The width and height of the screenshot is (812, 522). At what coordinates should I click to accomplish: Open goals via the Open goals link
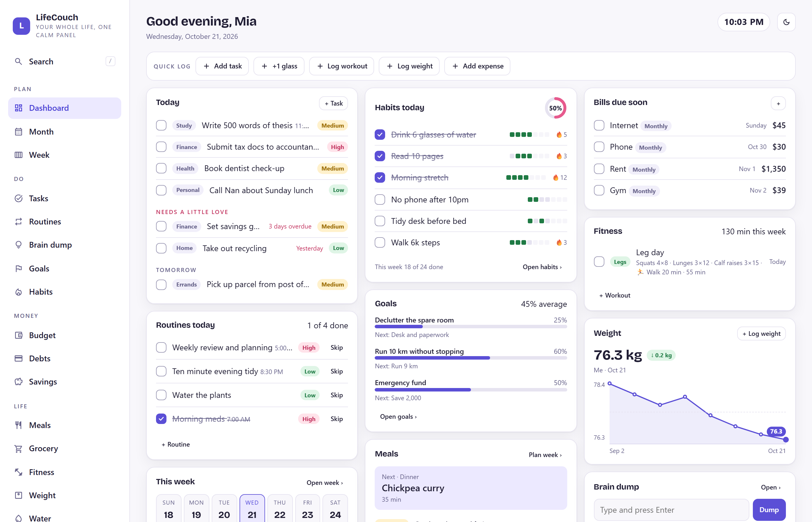(398, 416)
